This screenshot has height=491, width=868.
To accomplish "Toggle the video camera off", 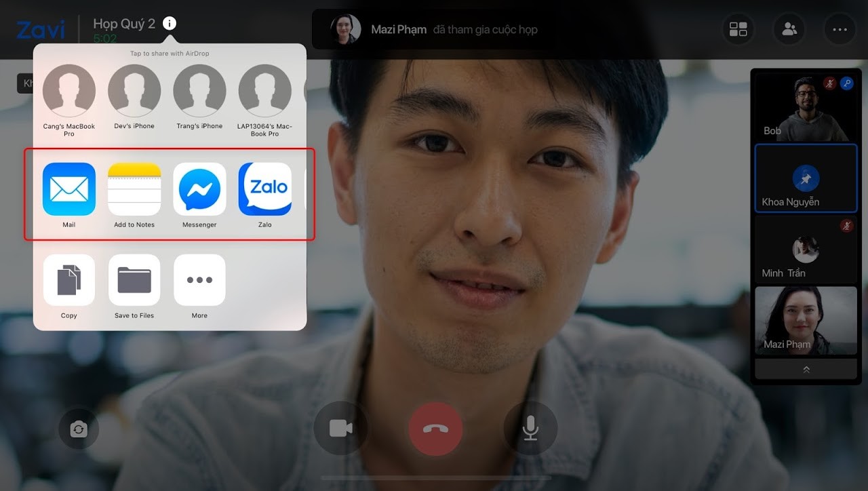I will [x=340, y=429].
